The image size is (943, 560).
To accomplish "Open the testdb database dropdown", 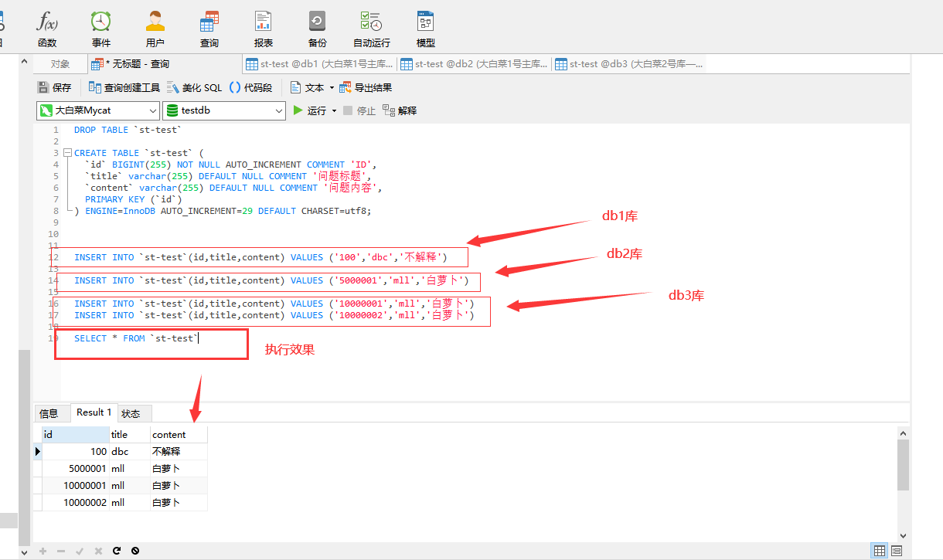I will click(225, 110).
